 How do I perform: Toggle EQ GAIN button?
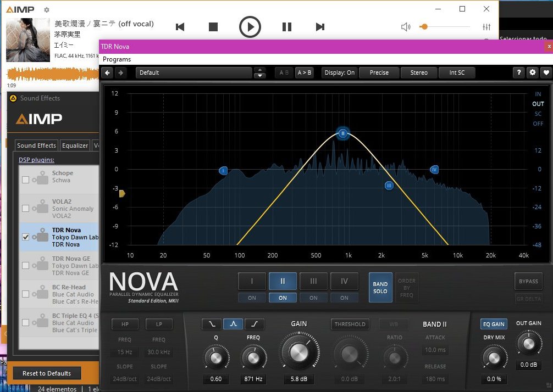(494, 324)
